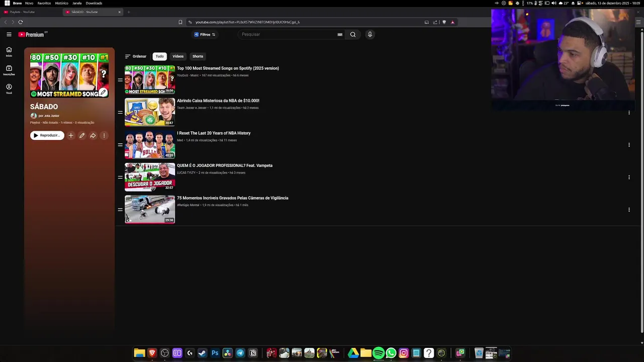Click Reproduzir button to play playlist
This screenshot has width=644, height=362.
click(47, 135)
